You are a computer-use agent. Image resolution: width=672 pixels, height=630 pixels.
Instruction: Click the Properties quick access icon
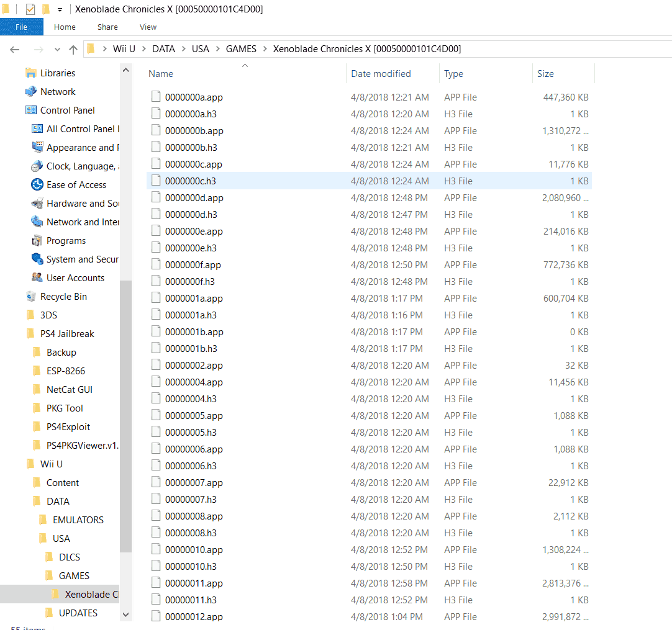30,9
